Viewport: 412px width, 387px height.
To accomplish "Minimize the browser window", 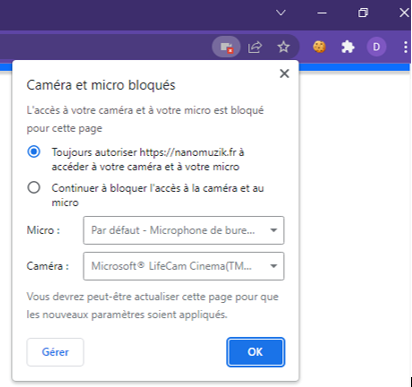I will (322, 13).
